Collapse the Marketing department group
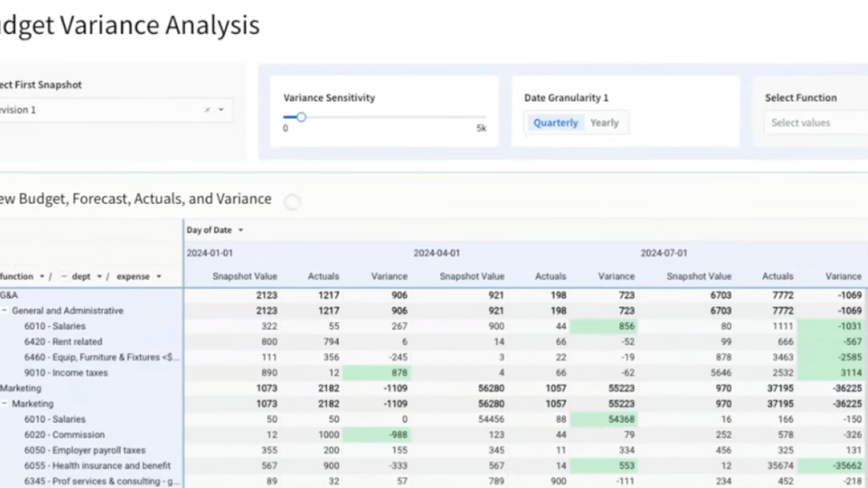868x488 pixels. coord(4,404)
